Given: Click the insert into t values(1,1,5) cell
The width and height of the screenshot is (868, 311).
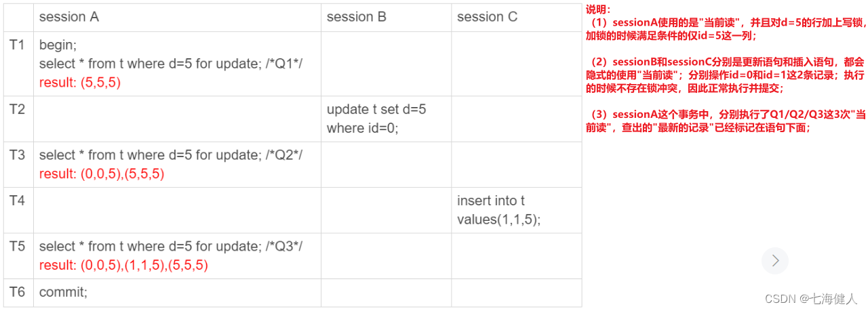Looking at the screenshot, I should point(499,210).
